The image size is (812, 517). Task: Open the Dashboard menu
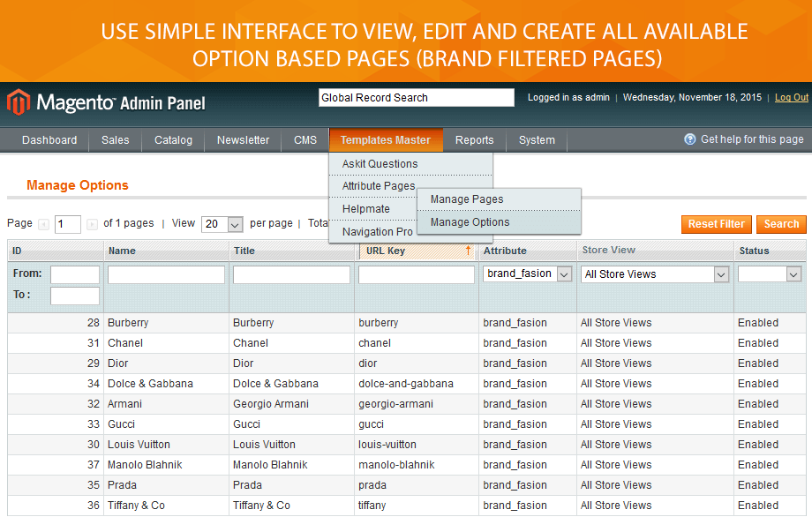49,140
